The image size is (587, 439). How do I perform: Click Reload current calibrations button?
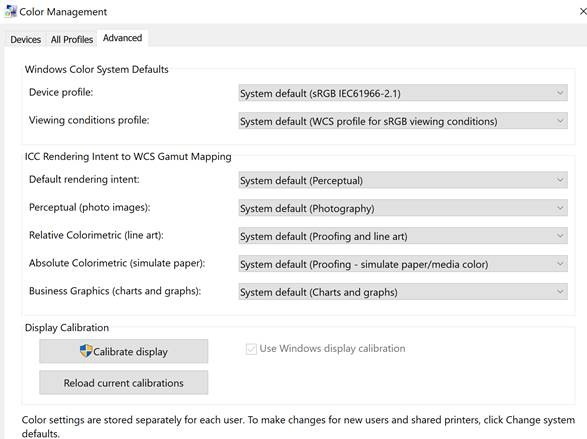124,382
